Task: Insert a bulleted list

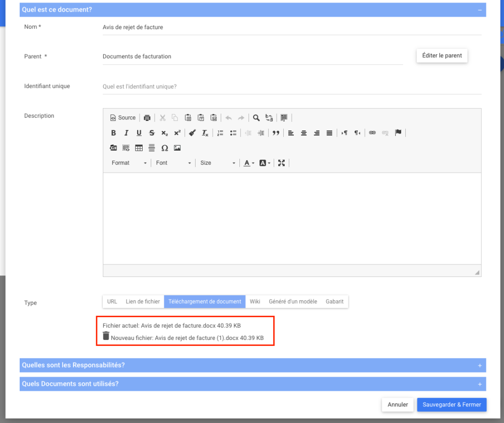Action: [x=233, y=132]
